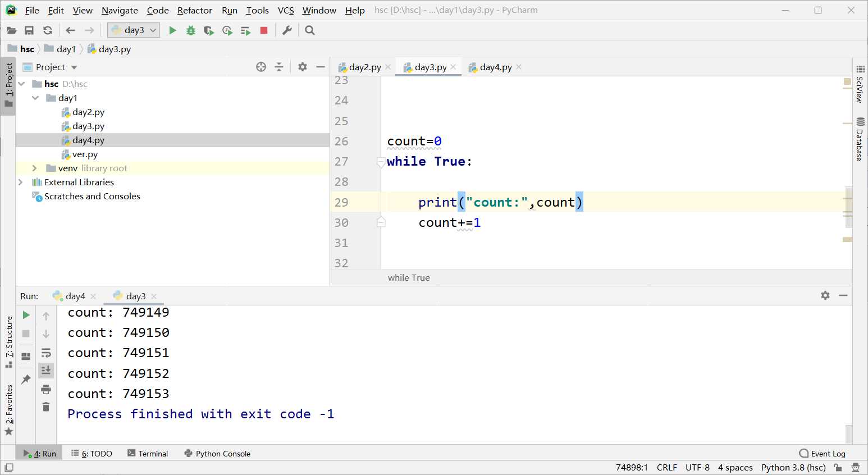
Task: Open the Project view dropdown
Action: click(x=74, y=67)
